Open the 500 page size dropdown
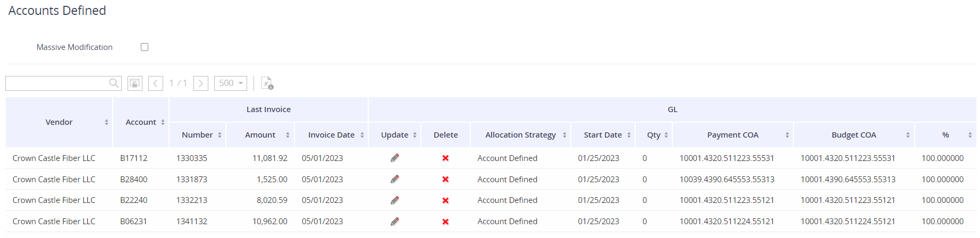 pos(231,83)
